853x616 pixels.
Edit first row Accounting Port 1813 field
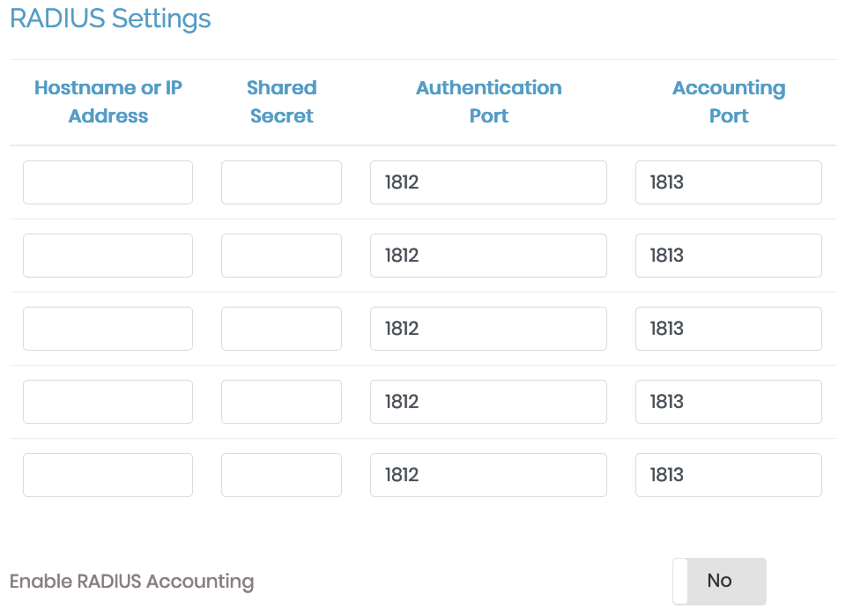click(729, 182)
